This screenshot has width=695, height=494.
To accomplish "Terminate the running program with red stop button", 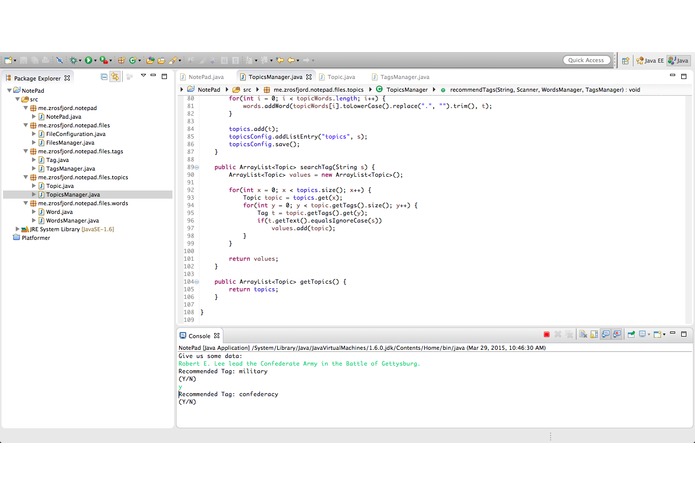I will [x=547, y=335].
